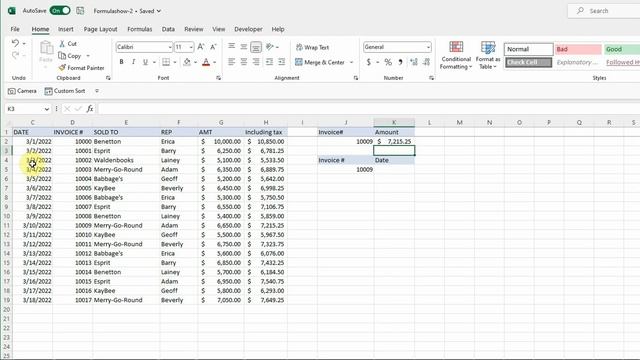Open Font group dialog launcher
The height and width of the screenshot is (360, 640).
(218, 78)
